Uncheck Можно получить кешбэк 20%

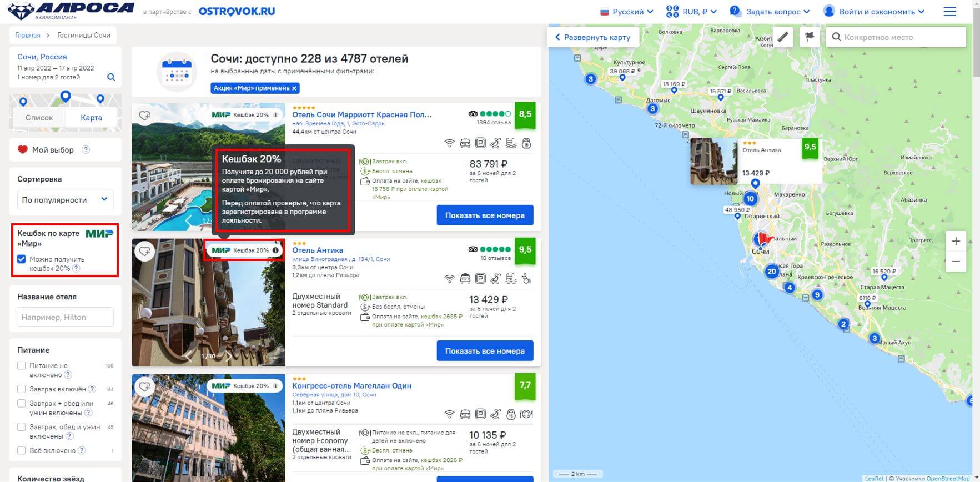point(22,259)
